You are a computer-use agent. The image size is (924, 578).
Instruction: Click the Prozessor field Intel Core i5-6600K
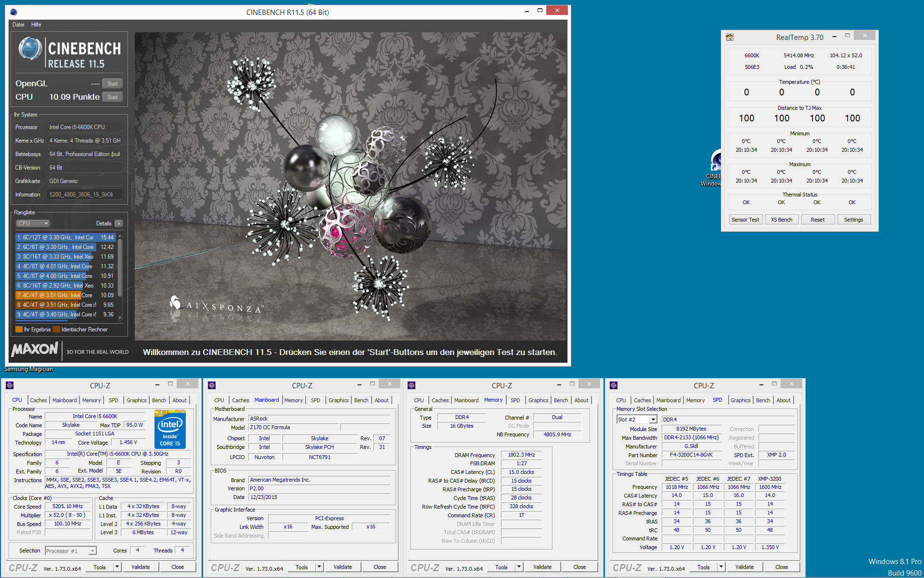85,127
